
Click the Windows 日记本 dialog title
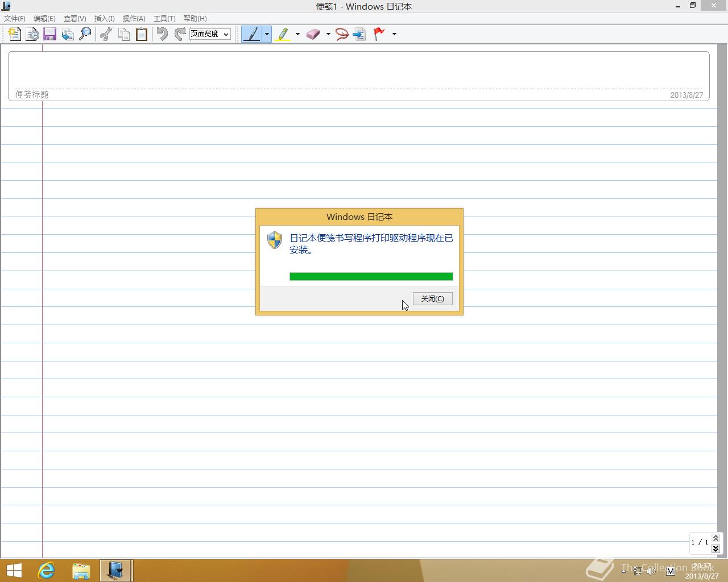click(359, 217)
